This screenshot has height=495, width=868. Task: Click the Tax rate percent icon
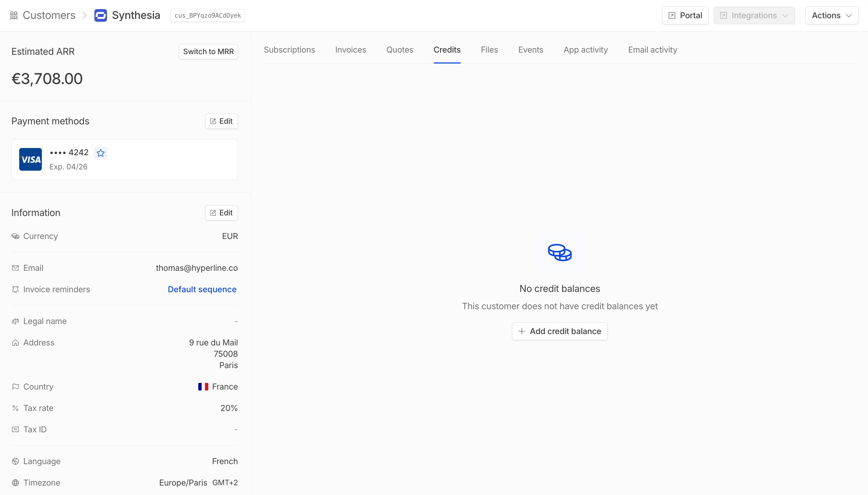15,408
